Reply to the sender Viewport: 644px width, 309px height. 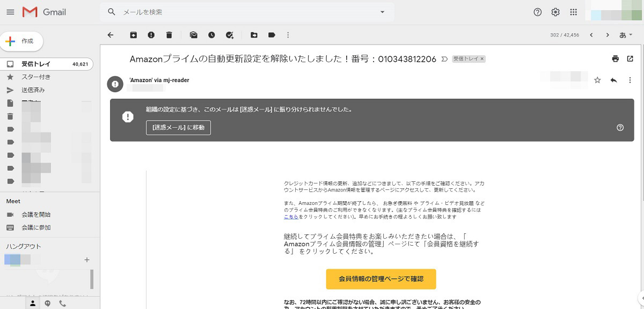coord(614,80)
